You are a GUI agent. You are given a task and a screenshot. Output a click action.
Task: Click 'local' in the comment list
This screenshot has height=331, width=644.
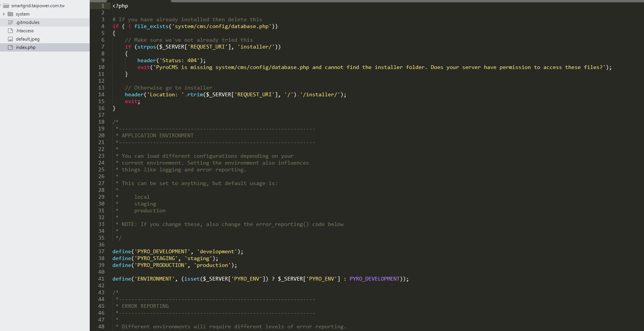coord(142,197)
